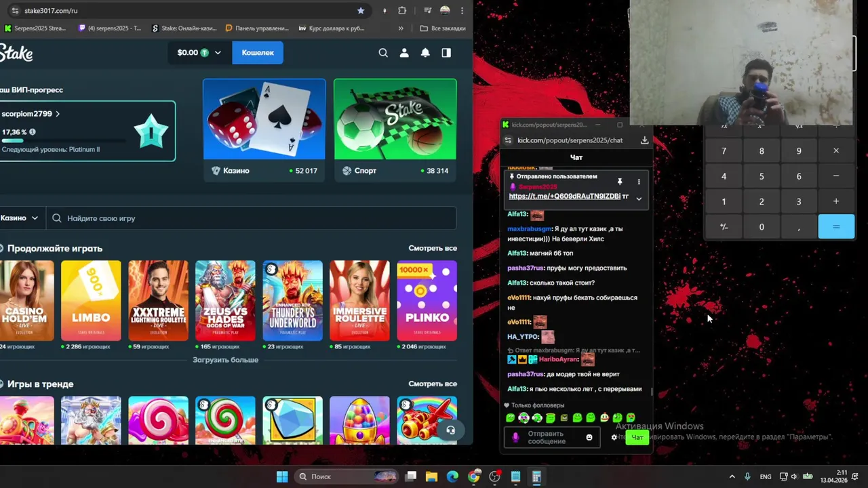Click Загрузить больше
The width and height of the screenshot is (868, 488).
[226, 360]
